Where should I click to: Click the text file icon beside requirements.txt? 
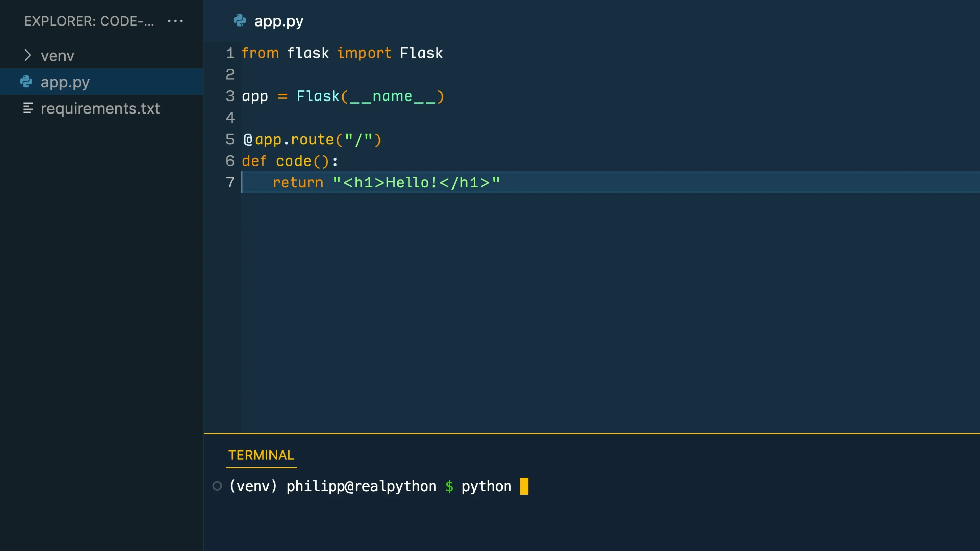tap(28, 108)
